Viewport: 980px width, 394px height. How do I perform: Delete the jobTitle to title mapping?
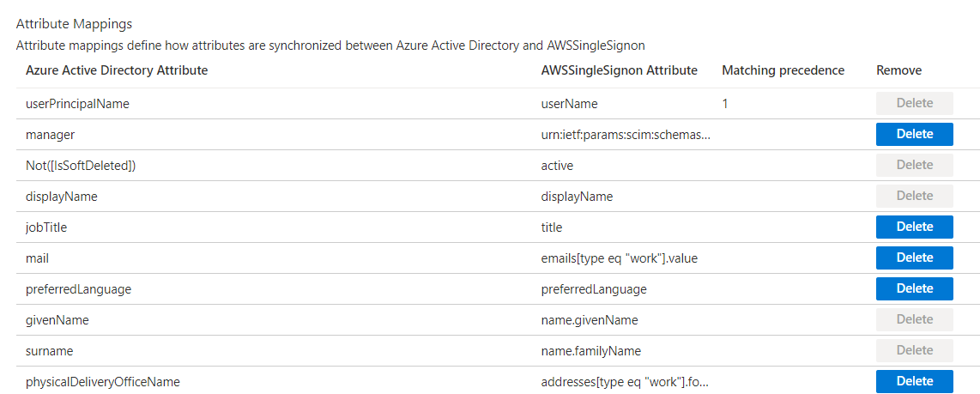coord(914,227)
